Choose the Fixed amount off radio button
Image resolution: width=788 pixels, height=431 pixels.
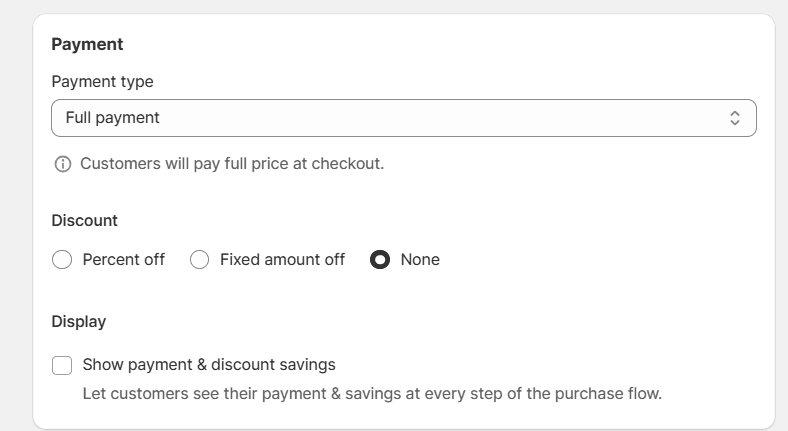[200, 260]
